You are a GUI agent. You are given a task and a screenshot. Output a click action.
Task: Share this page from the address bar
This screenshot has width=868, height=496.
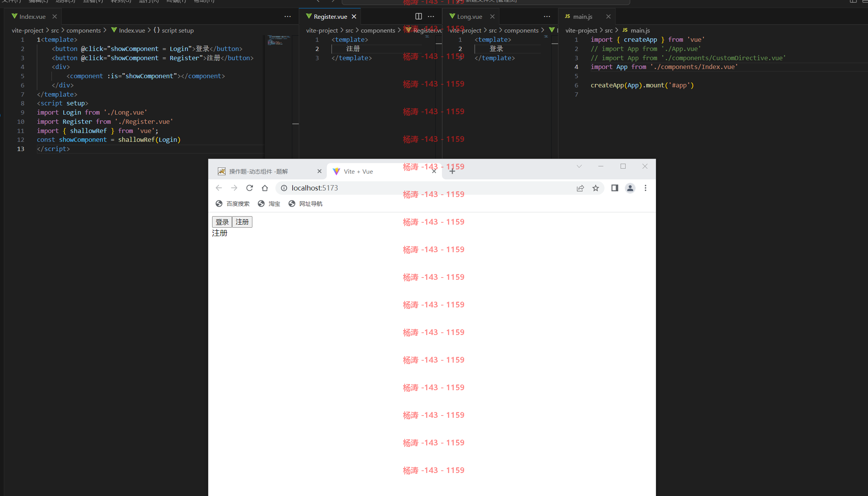580,188
